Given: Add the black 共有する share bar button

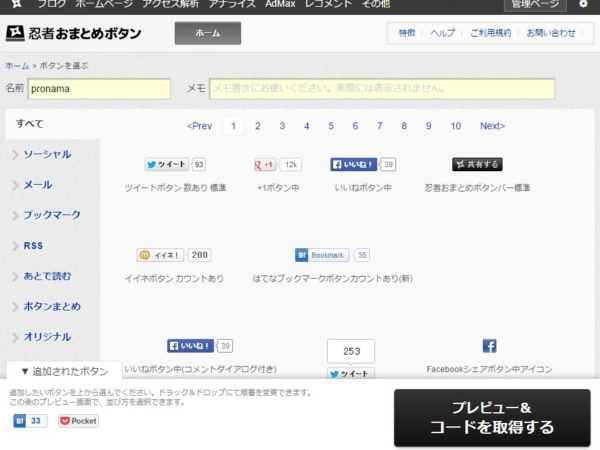Looking at the screenshot, I should (x=477, y=165).
